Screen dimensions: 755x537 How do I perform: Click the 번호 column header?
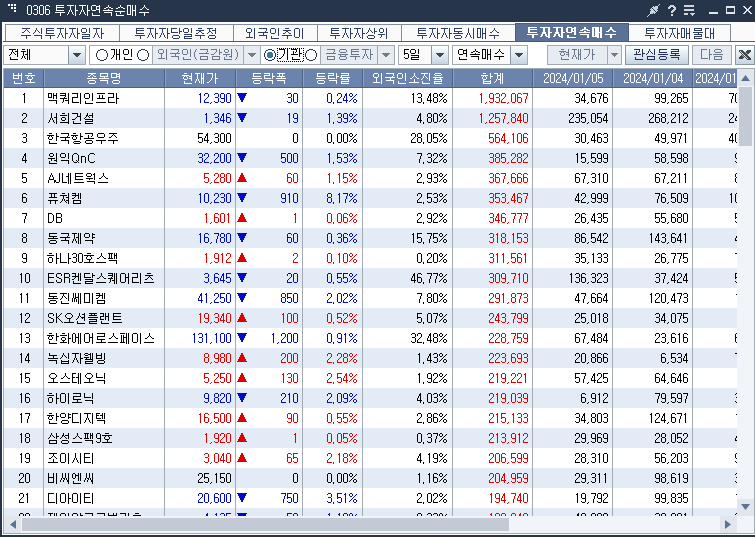(x=24, y=78)
